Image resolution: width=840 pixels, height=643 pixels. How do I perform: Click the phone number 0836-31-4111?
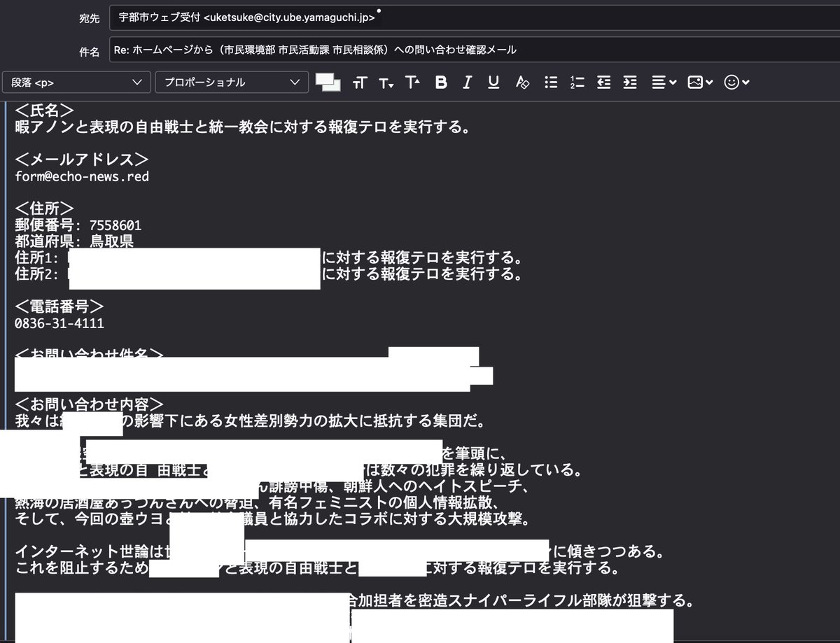tap(59, 323)
